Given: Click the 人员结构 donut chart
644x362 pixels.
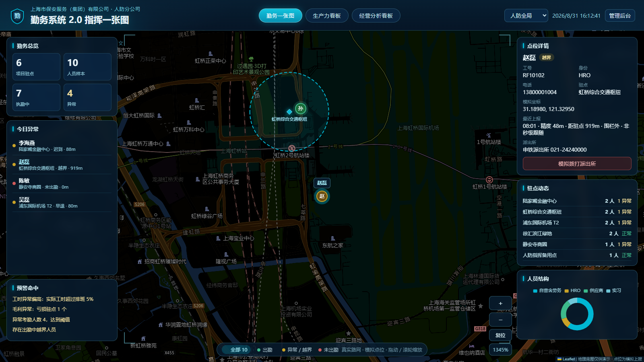Looking at the screenshot, I should point(577,314).
